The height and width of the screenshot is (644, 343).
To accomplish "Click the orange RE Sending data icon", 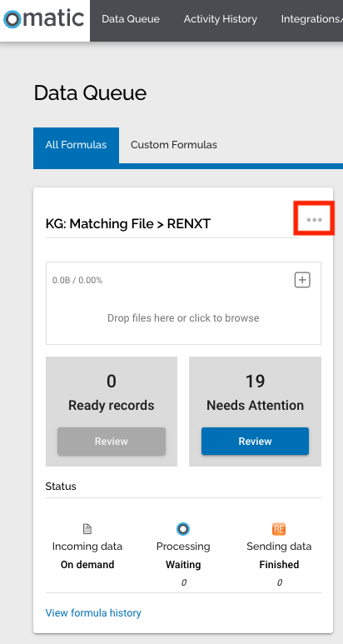I will pos(279,529).
